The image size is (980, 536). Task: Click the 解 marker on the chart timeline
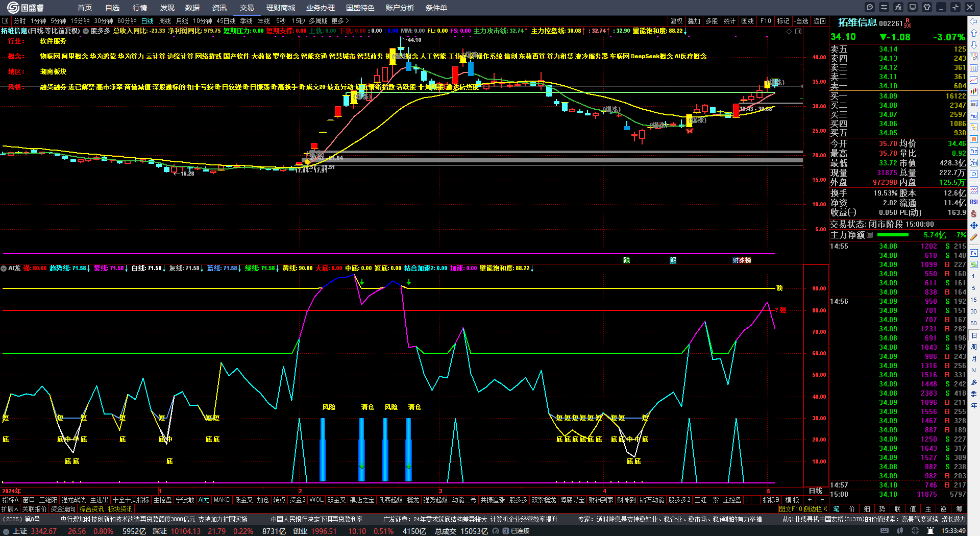tap(673, 260)
